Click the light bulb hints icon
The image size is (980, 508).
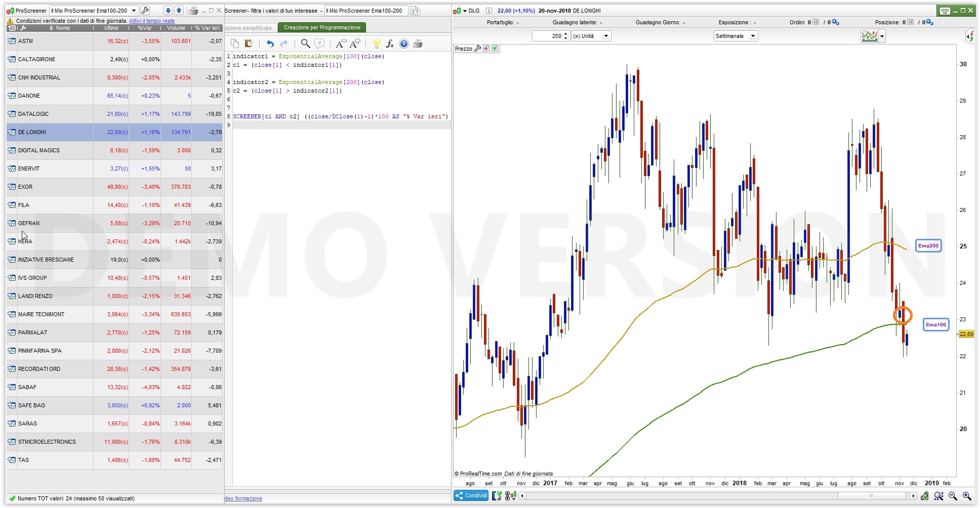point(376,44)
